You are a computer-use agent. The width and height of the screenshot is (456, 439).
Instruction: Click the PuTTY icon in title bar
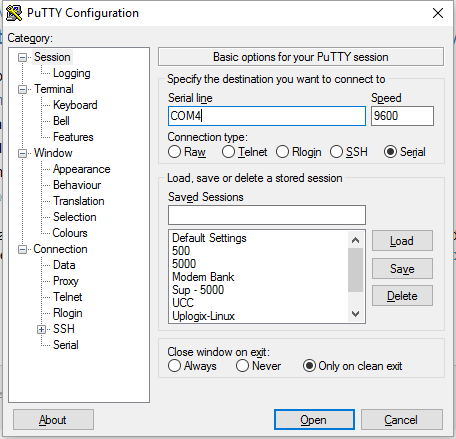[14, 13]
